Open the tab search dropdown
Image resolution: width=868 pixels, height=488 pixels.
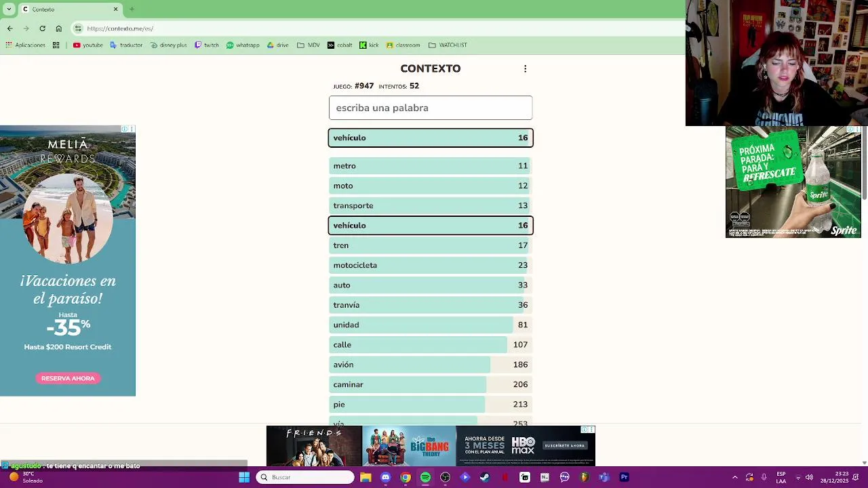click(x=9, y=9)
